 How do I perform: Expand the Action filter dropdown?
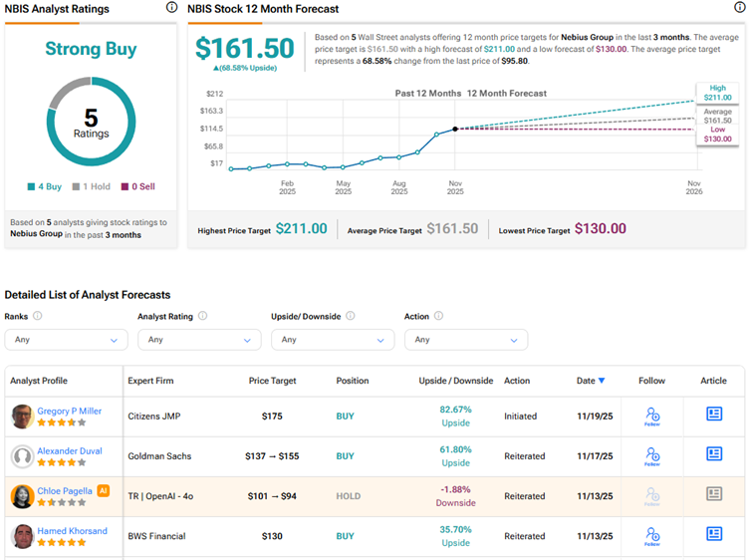466,340
